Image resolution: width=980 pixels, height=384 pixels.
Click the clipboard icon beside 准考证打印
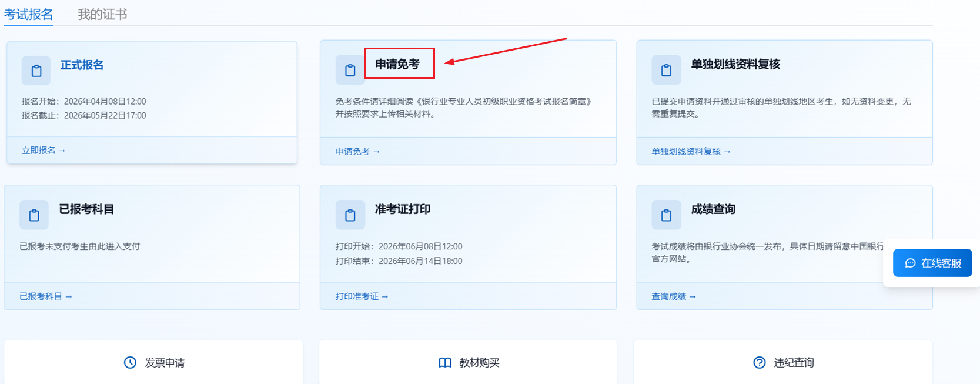click(x=350, y=215)
